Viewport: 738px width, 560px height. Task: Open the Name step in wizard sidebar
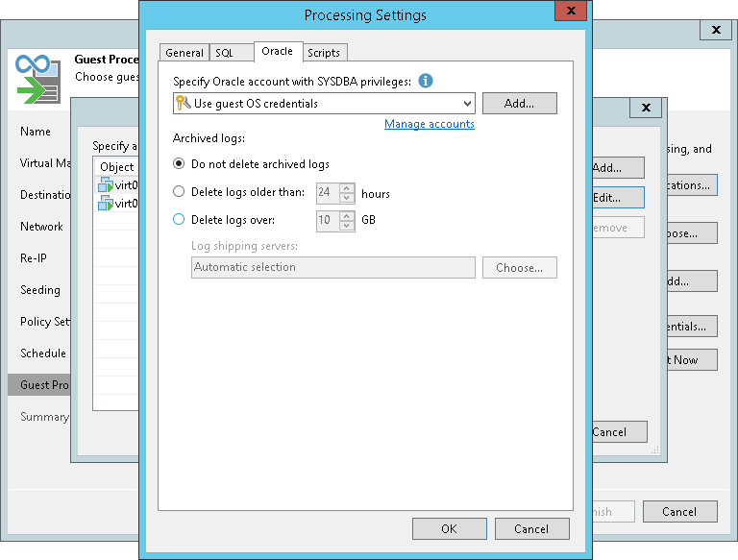(36, 132)
